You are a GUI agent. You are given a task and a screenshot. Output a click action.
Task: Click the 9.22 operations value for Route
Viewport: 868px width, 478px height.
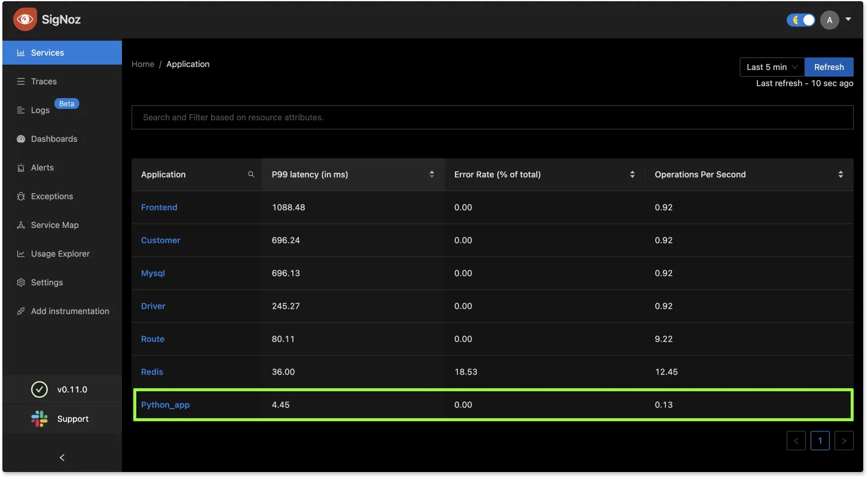tap(664, 339)
